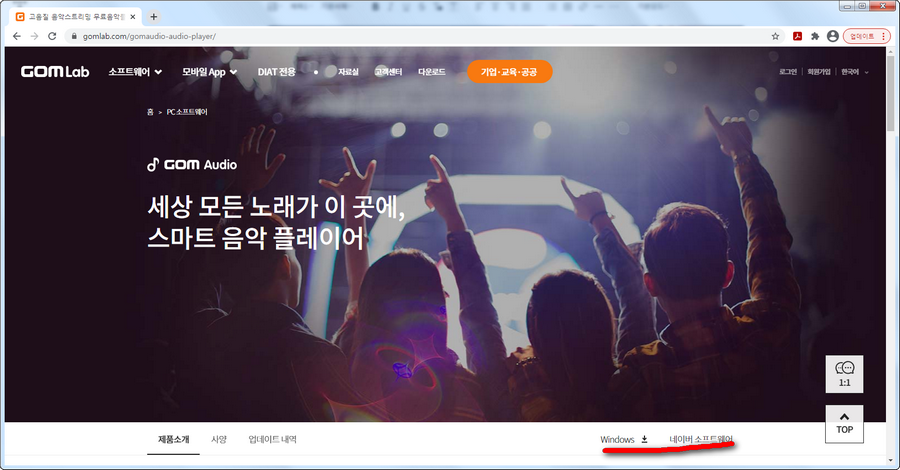Viewport: 900px width, 470px height.
Task: Click the 회원가입 link
Action: coord(819,72)
